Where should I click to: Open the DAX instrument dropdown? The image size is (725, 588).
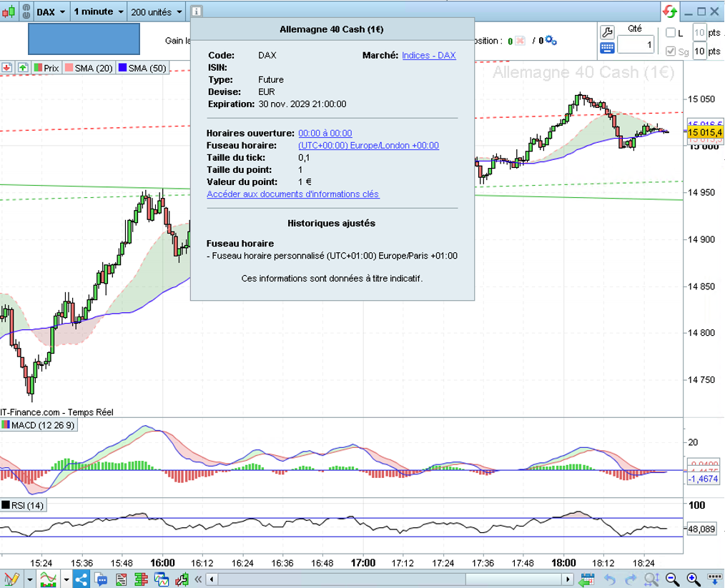(51, 11)
